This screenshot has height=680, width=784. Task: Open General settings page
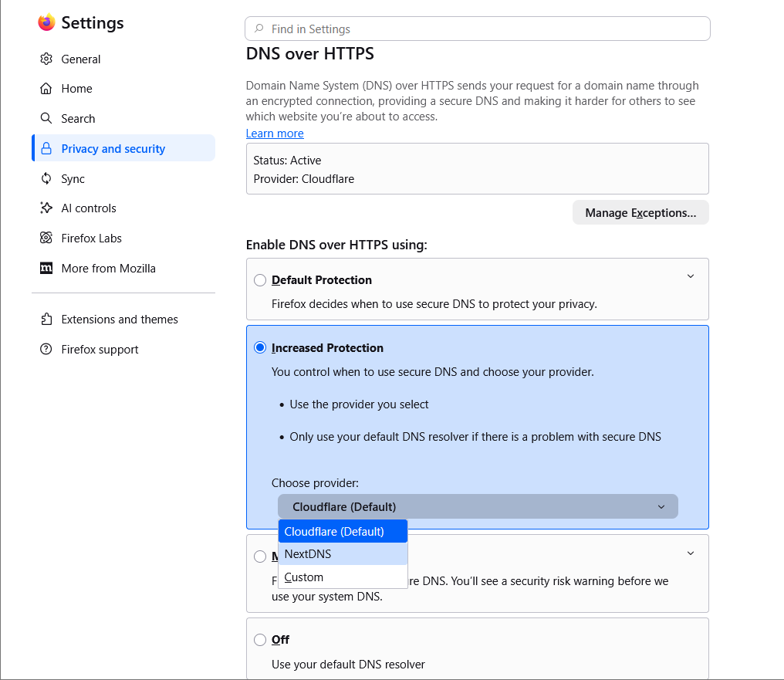pyautogui.click(x=123, y=59)
